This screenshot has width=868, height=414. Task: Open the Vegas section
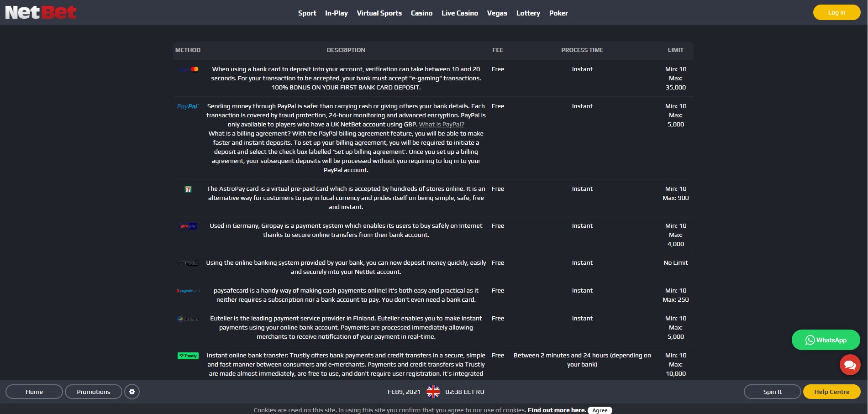point(497,13)
